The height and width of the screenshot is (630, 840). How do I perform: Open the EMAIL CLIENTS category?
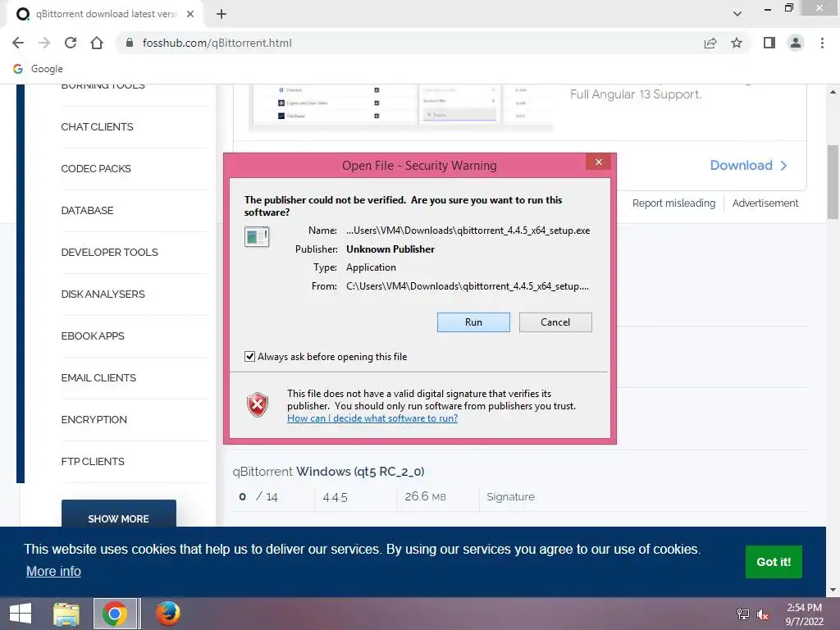98,377
